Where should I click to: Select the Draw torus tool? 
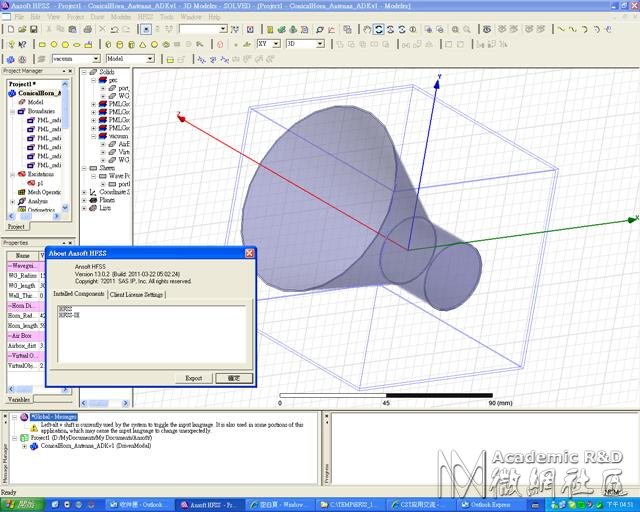tap(166, 45)
